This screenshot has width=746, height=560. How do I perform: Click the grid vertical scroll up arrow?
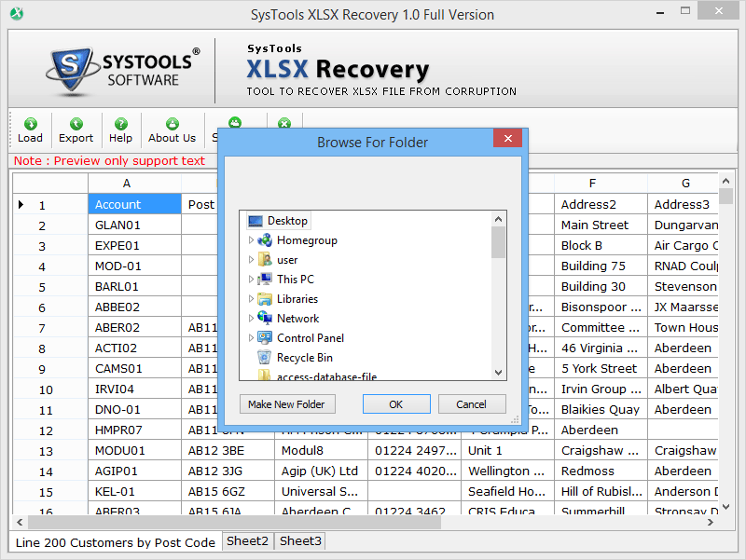(x=725, y=181)
